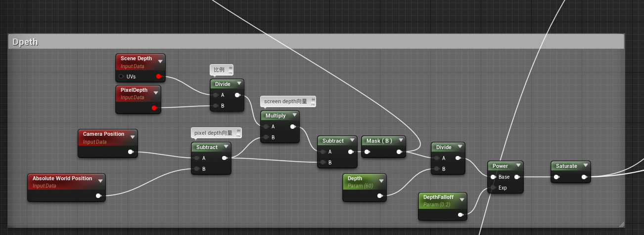
Task: Click Multiply node's B input pin
Action: (x=266, y=137)
